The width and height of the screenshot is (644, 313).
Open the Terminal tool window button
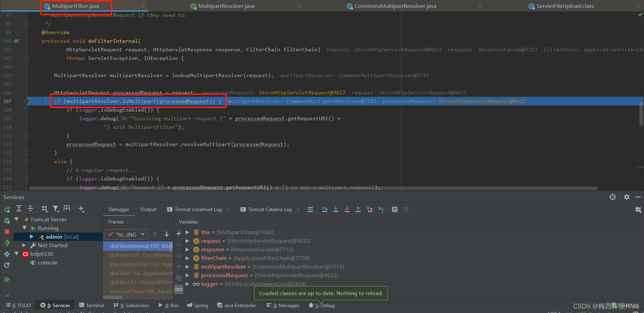coord(92,305)
